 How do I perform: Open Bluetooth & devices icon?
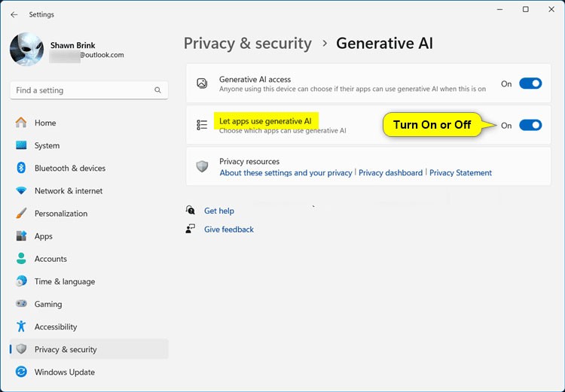coord(21,169)
